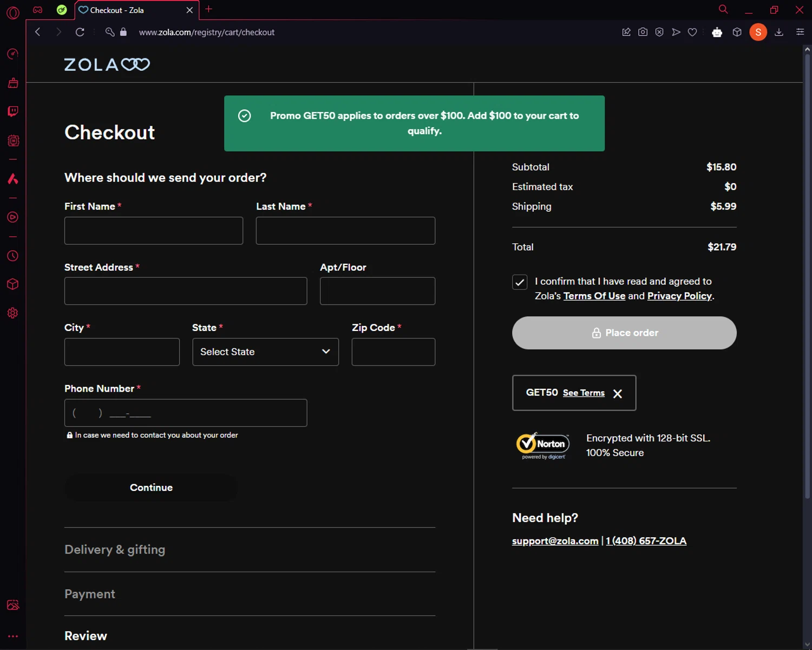Click the Norton secured badge
The width and height of the screenshot is (812, 650).
tap(543, 446)
